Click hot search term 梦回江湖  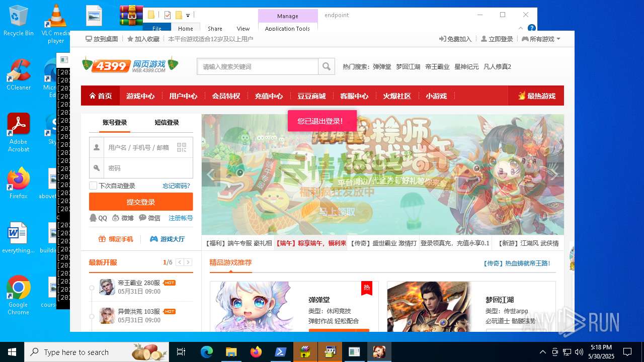(x=408, y=66)
